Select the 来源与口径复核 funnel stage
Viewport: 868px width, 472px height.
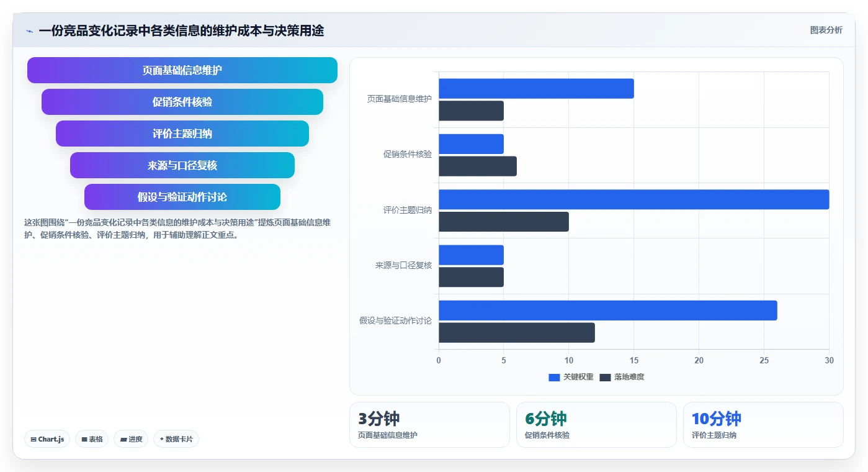click(x=182, y=165)
